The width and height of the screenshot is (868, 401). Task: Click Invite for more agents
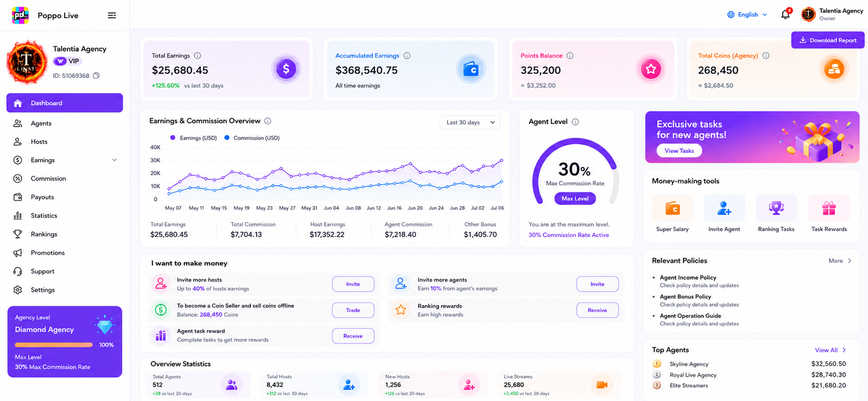coord(597,284)
